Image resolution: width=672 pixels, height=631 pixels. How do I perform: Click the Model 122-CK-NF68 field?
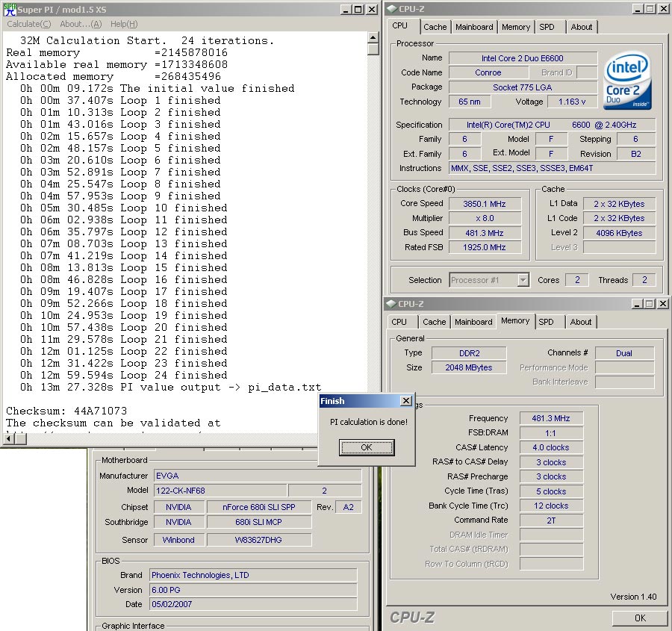point(220,491)
